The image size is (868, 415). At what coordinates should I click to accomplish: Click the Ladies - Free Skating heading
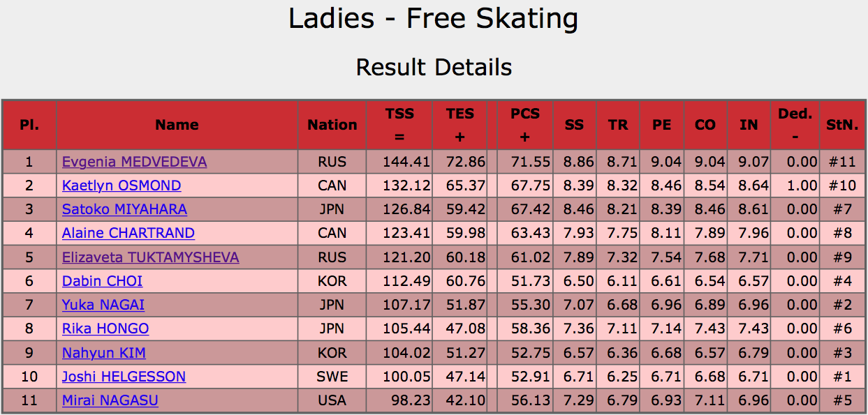click(x=434, y=19)
